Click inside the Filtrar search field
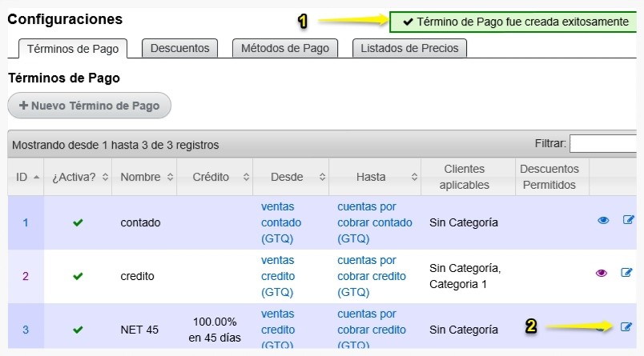 click(603, 144)
